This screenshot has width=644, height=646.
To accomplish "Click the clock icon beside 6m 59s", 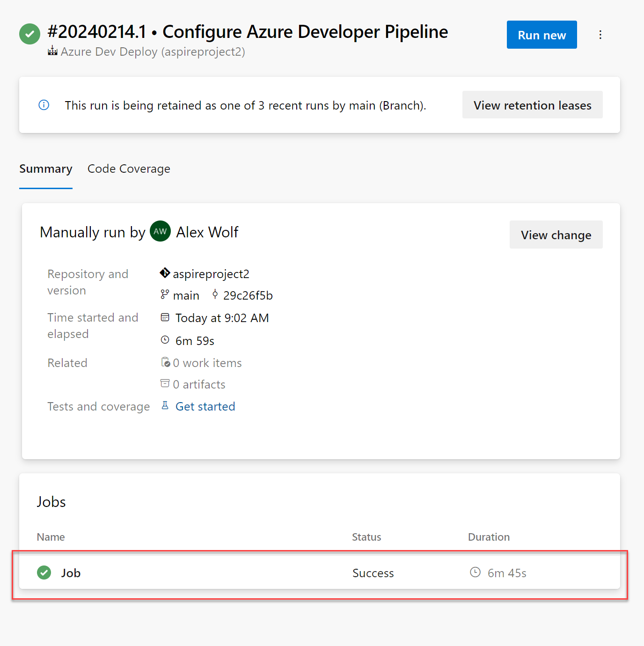I will pyautogui.click(x=165, y=339).
